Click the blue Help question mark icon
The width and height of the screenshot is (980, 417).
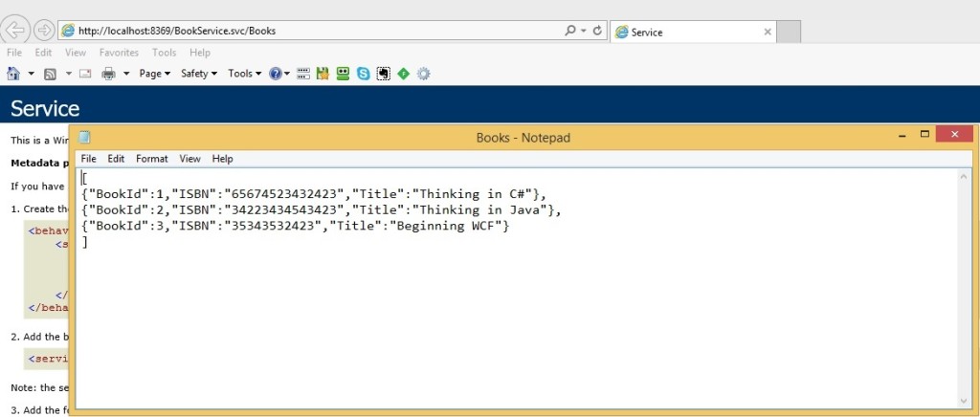[275, 74]
